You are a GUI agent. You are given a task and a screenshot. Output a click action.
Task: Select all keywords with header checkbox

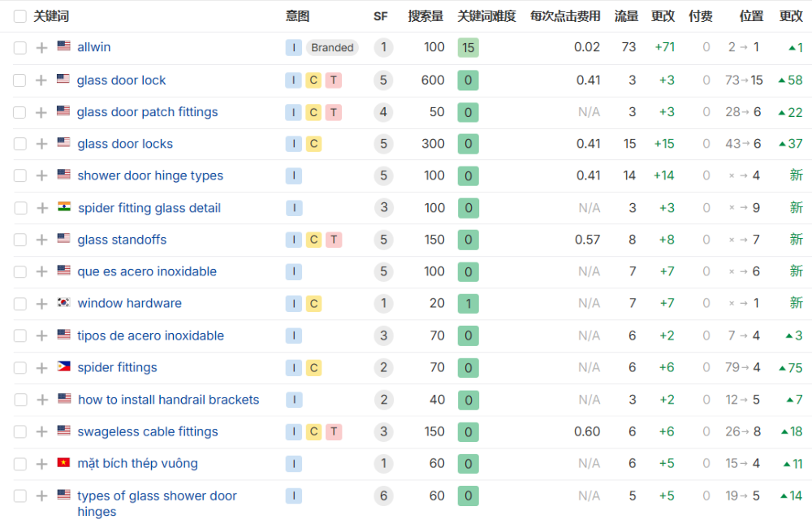(20, 16)
